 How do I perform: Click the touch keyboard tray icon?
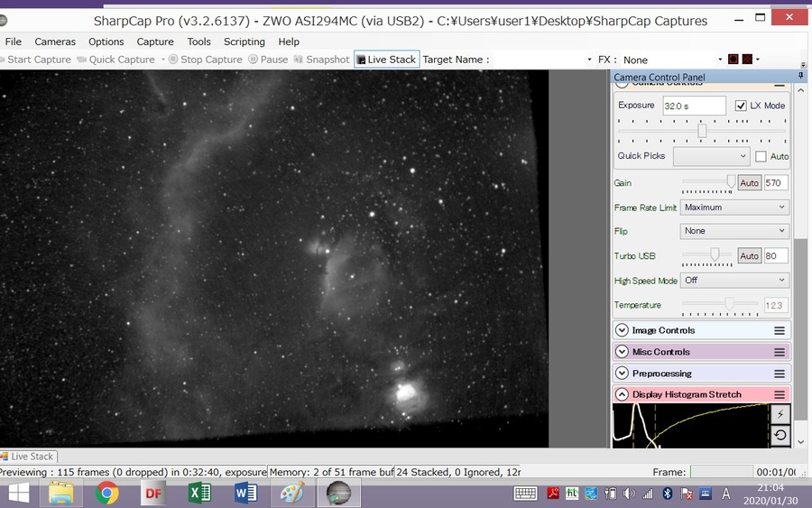525,494
